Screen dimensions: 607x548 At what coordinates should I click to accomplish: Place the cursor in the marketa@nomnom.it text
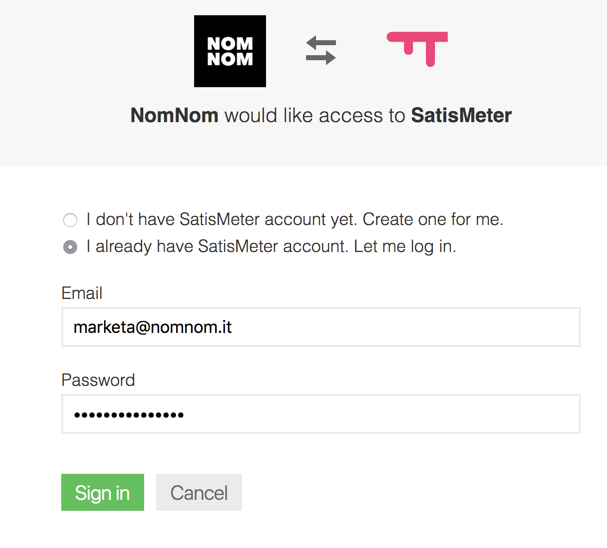[153, 327]
